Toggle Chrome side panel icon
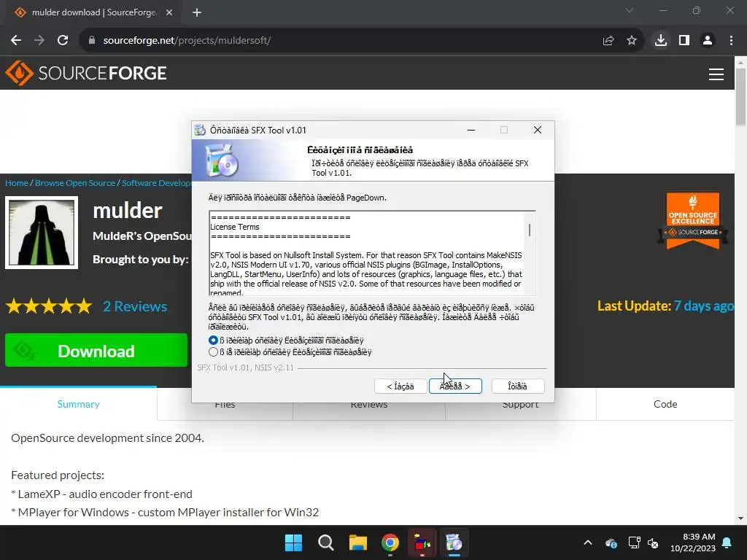The width and height of the screenshot is (747, 560). pos(684,41)
